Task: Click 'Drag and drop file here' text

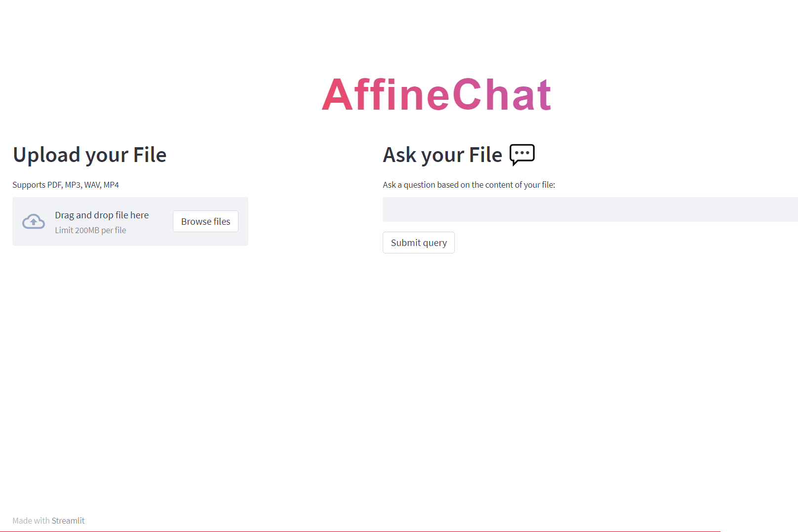Action: click(102, 215)
